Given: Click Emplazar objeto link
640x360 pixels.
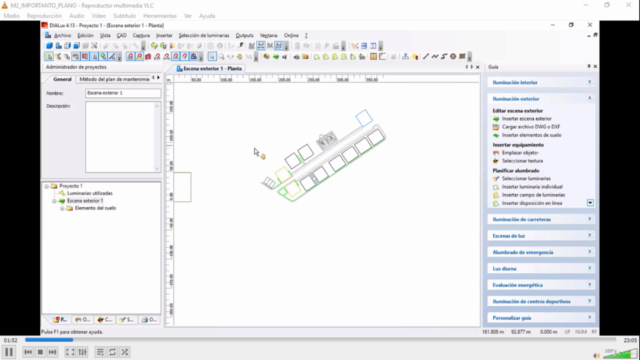Looking at the screenshot, I should pyautogui.click(x=520, y=153).
